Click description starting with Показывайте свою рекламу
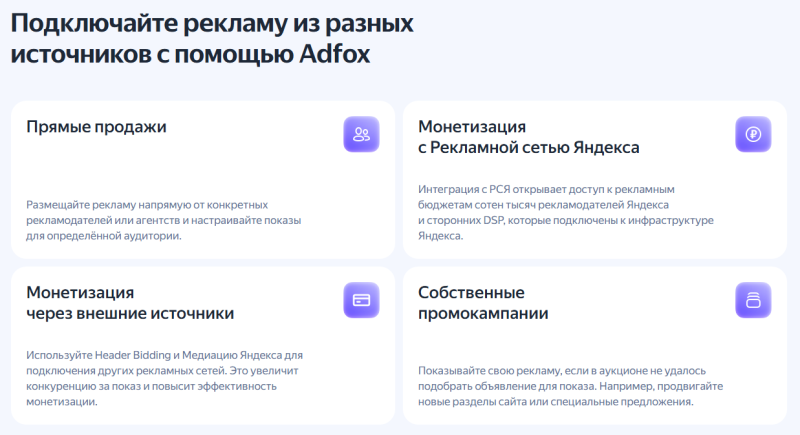 click(570, 386)
